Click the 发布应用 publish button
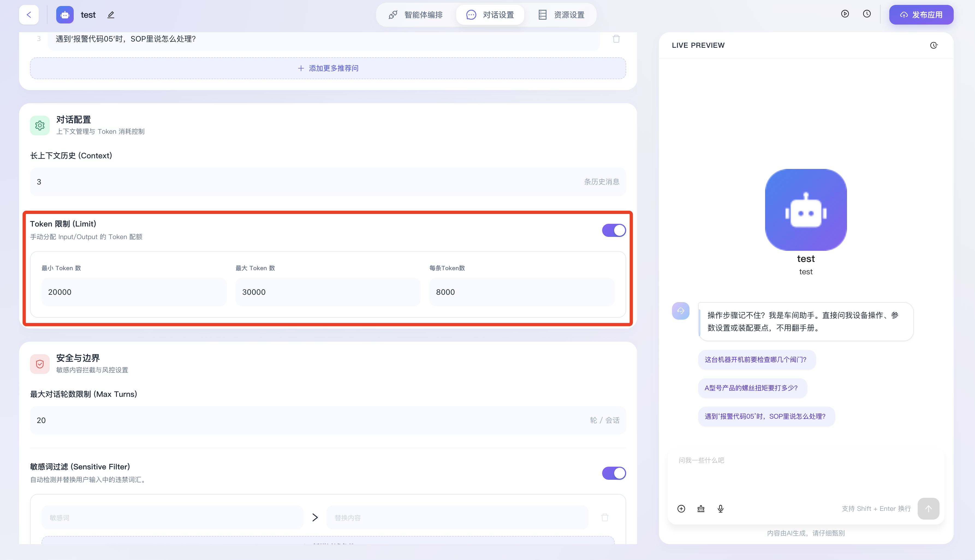This screenshot has height=560, width=975. (921, 15)
